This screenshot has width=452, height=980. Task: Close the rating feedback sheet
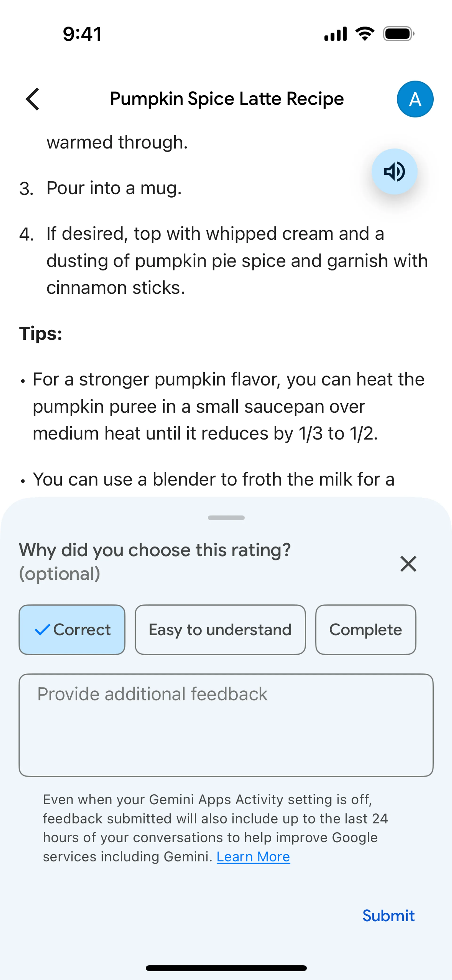pos(408,563)
